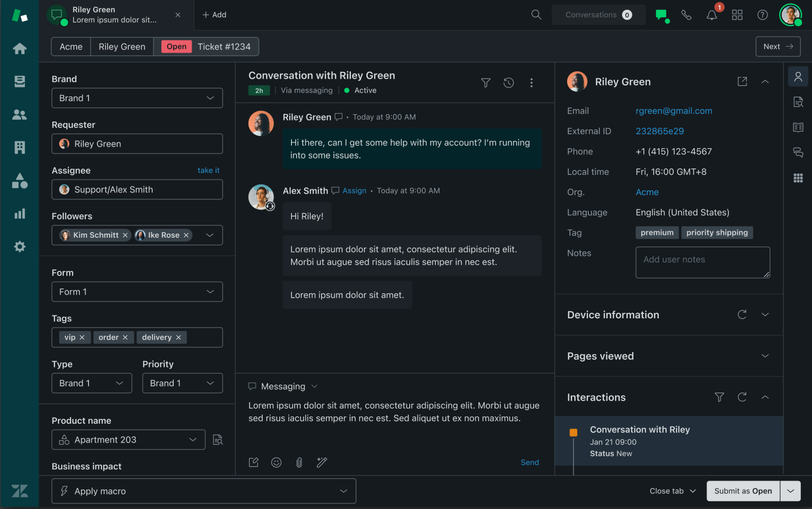Screen dimensions: 812x509
Task: Open the Views icon in left sidebar
Action: tap(19, 81)
